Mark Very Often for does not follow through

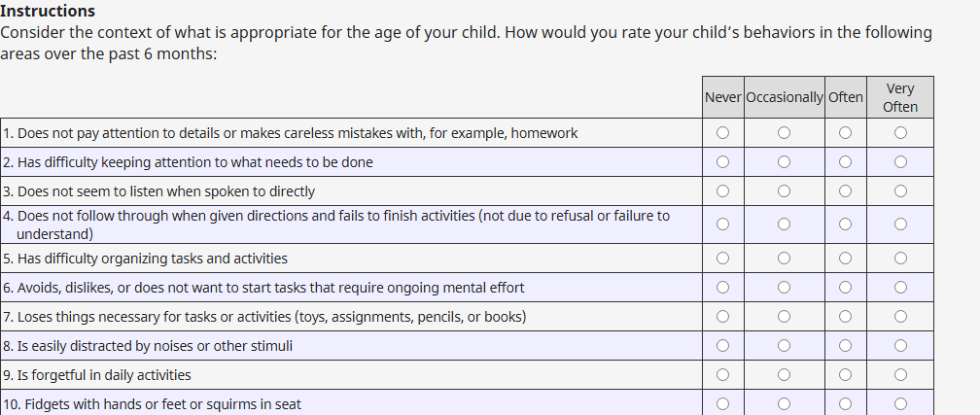coord(900,225)
